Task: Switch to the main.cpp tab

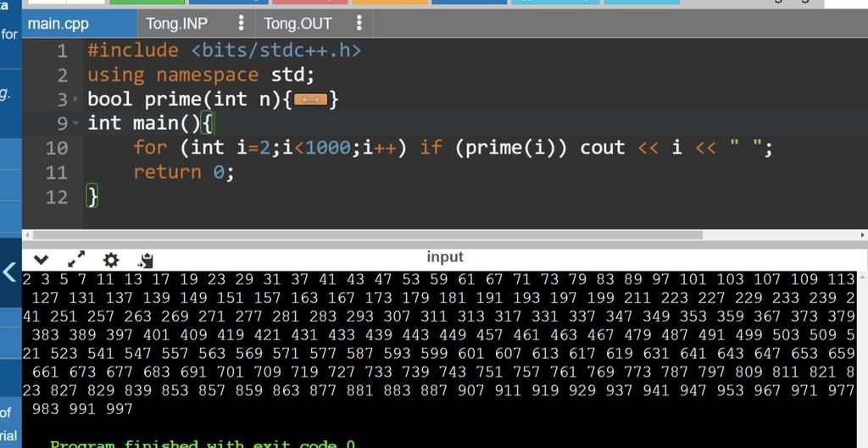Action: pos(79,24)
